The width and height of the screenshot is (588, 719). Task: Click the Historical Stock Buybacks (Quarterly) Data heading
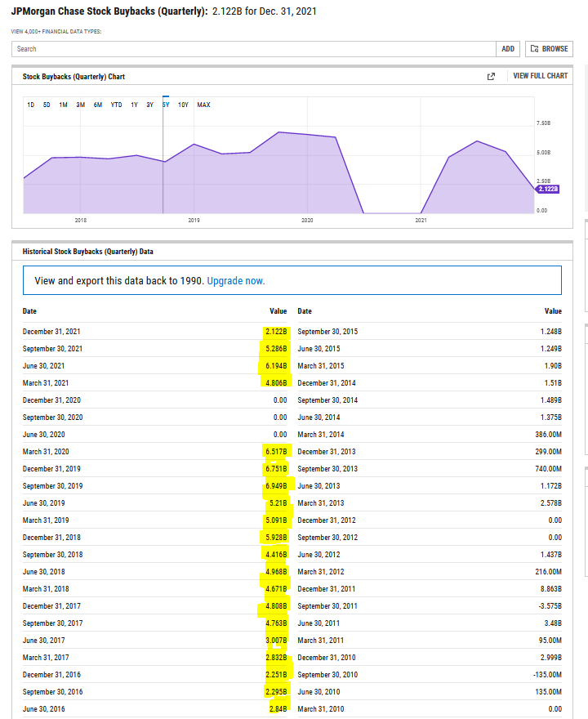pos(88,252)
